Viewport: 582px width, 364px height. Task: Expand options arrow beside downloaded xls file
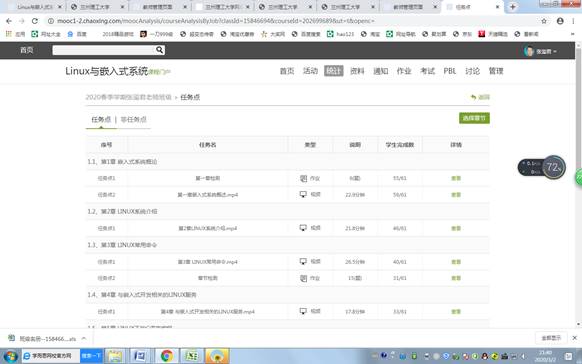pos(84,338)
